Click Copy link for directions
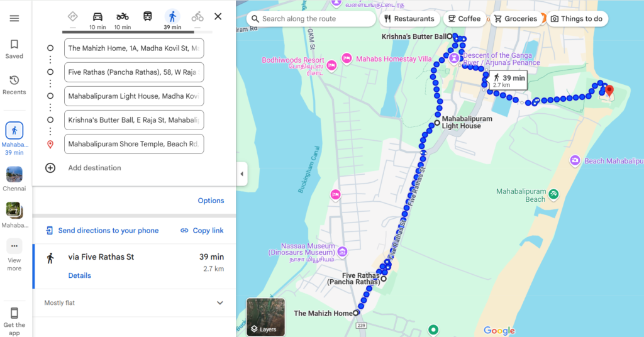Screen dimensions: 644x337 coord(202,231)
